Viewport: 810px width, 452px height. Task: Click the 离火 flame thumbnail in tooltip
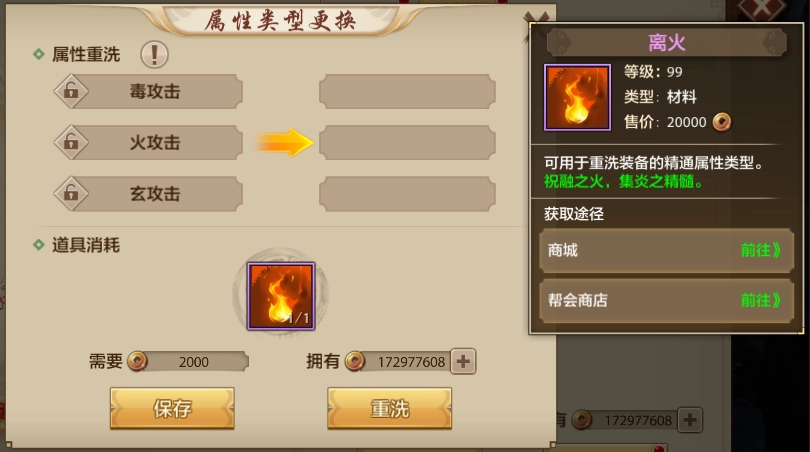(x=578, y=97)
